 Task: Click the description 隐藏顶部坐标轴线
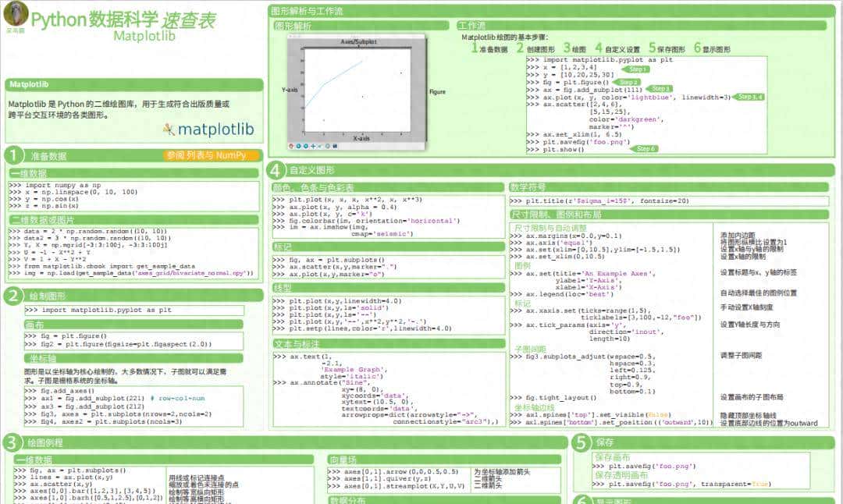tap(748, 415)
